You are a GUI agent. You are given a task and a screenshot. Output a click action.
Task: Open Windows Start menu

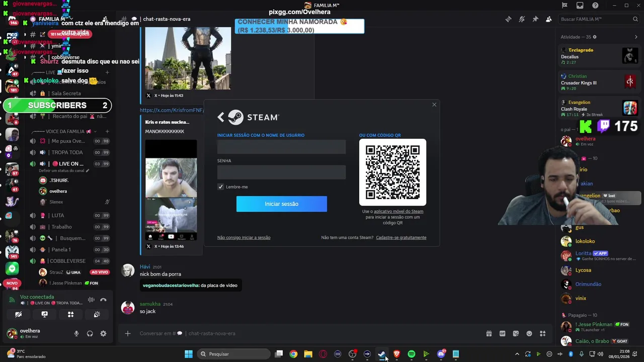[x=189, y=354]
